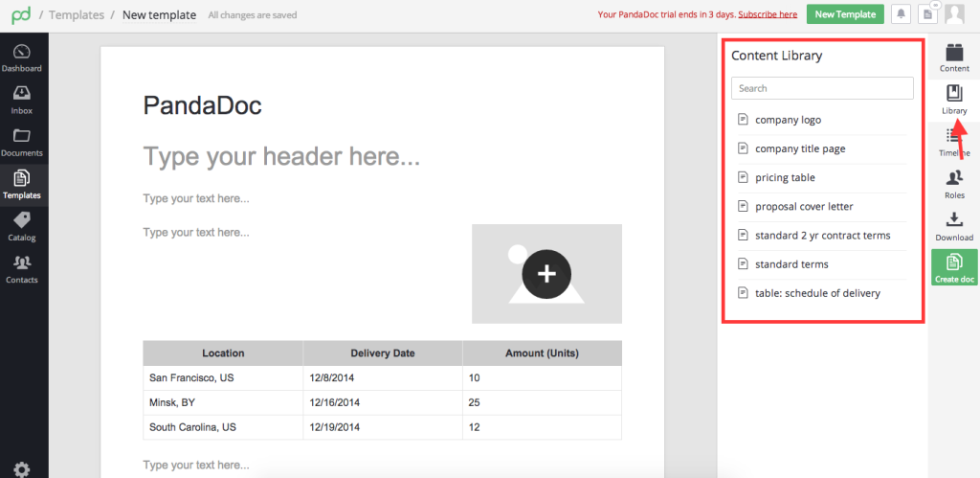The height and width of the screenshot is (478, 980).
Task: Select the pricing table library item
Action: pyautogui.click(x=785, y=178)
